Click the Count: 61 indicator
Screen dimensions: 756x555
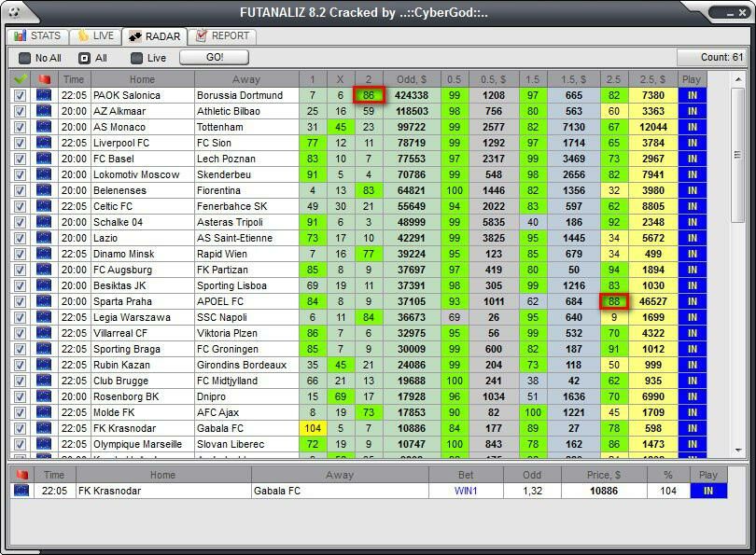coord(711,57)
